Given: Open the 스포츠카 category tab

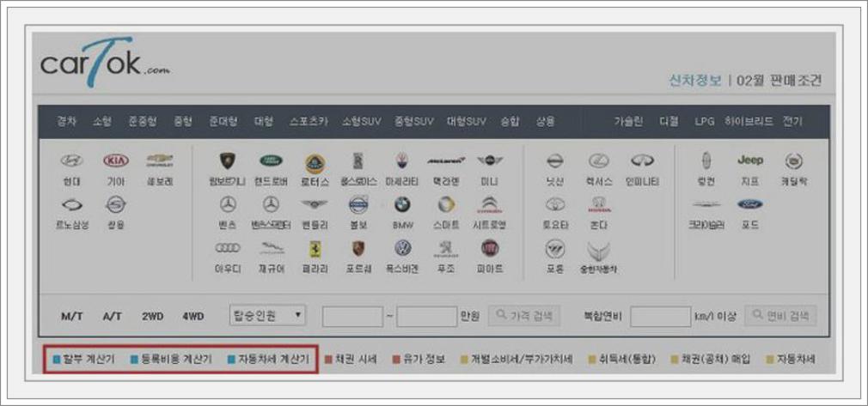Looking at the screenshot, I should 309,122.
